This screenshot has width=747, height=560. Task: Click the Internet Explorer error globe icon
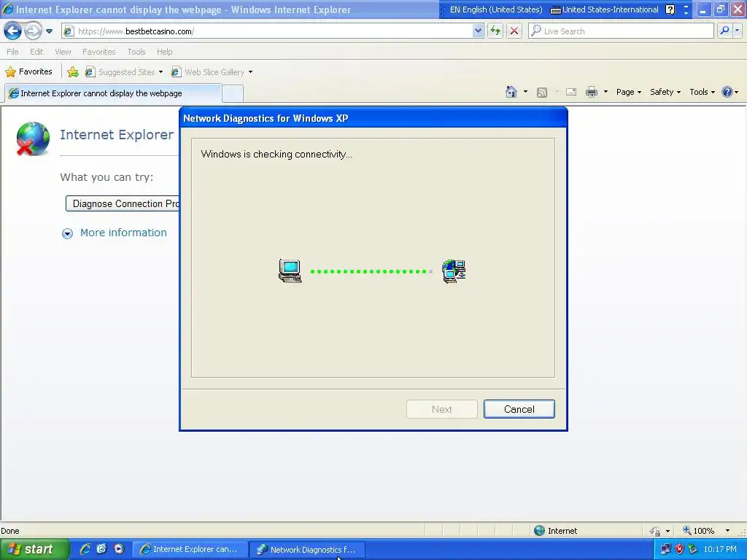[33, 139]
